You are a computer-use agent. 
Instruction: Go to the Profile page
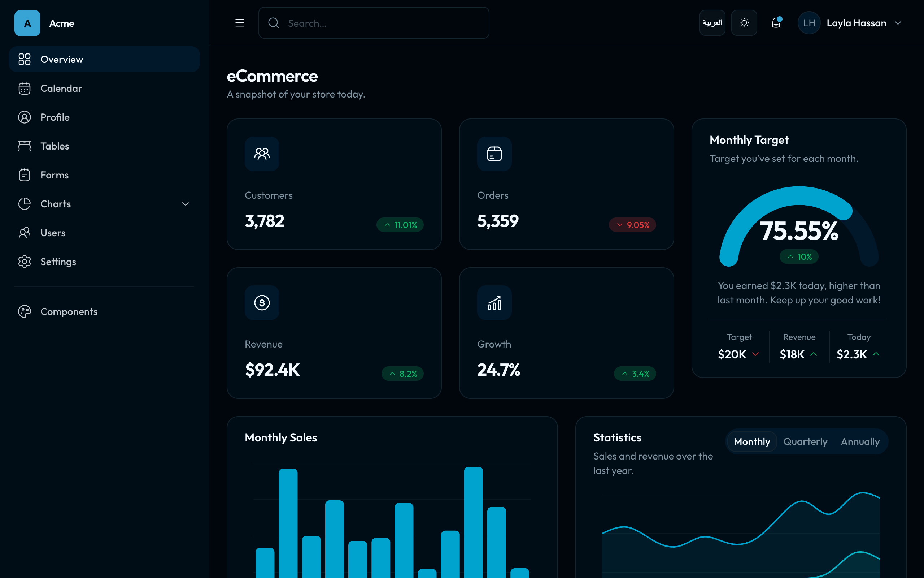(104, 117)
